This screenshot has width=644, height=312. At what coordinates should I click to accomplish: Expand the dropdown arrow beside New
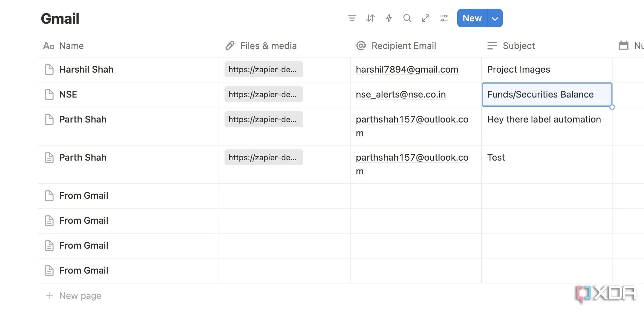coord(495,18)
